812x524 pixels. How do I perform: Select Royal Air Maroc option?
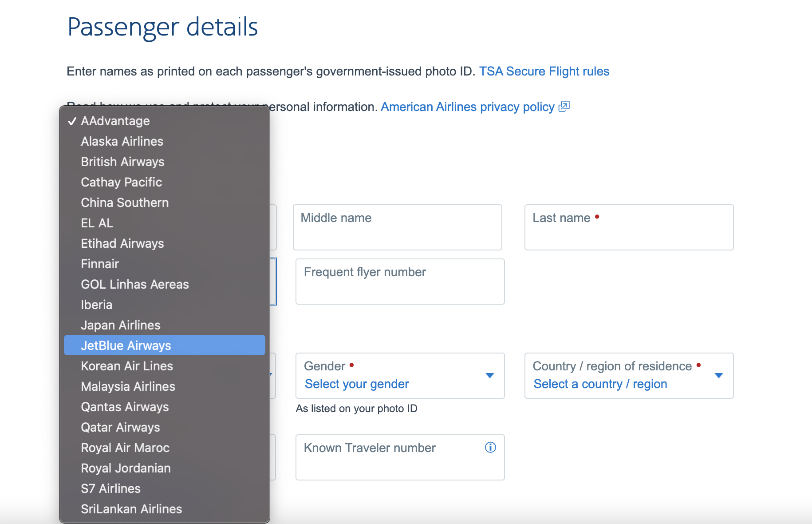[125, 448]
